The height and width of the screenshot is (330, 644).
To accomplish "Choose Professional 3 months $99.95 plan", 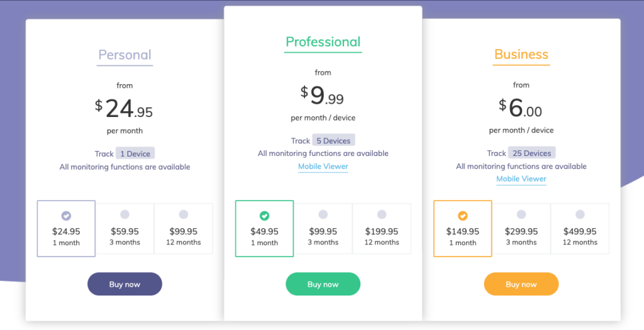I will point(323,229).
